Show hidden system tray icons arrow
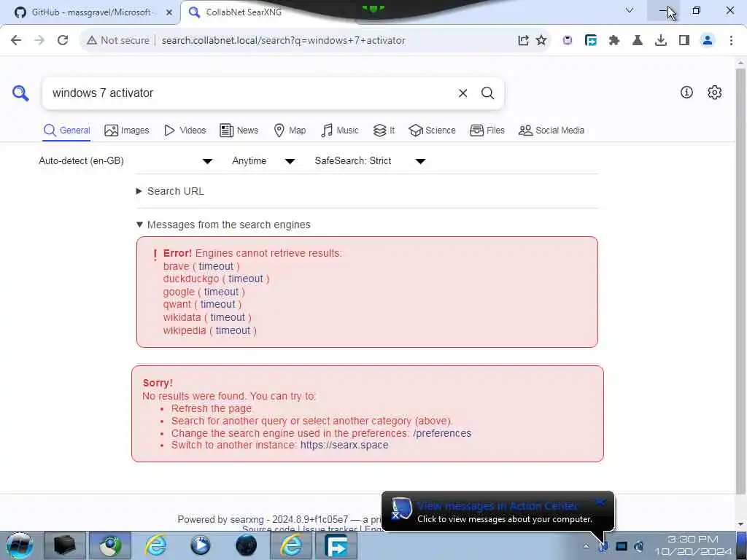The width and height of the screenshot is (747, 560). 586,546
